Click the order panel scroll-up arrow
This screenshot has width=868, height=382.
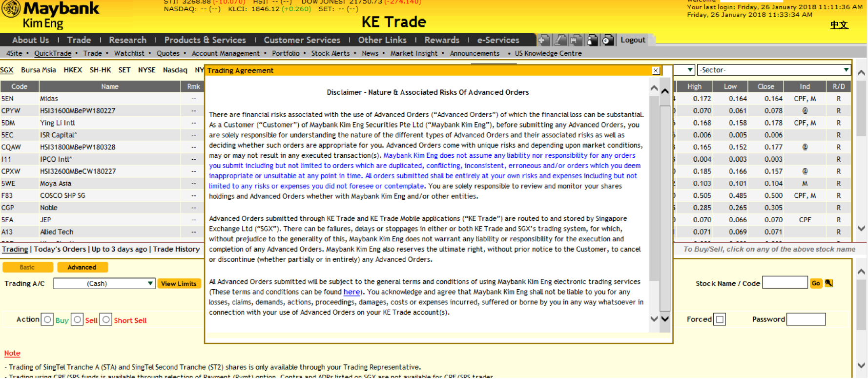click(x=861, y=272)
